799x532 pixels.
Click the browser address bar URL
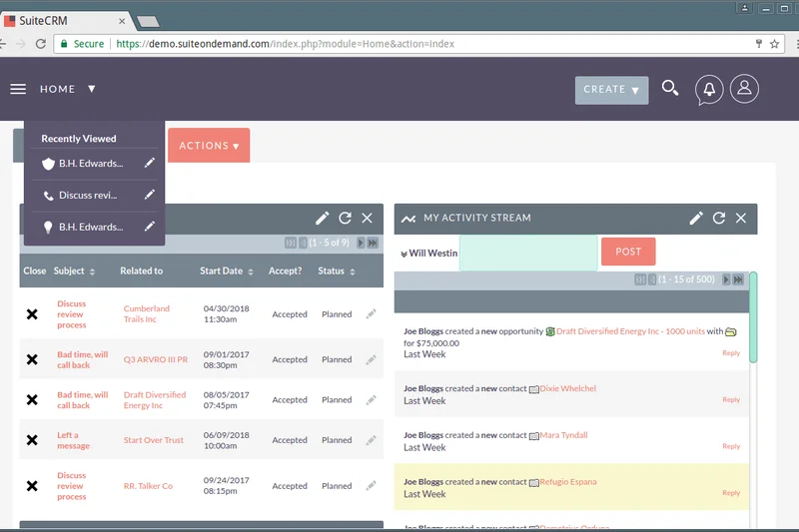click(286, 44)
